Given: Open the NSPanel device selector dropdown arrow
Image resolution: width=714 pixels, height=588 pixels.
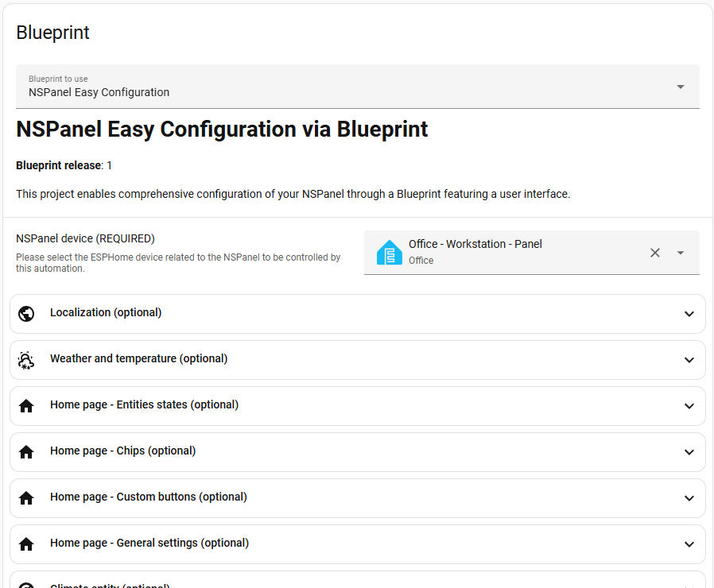Looking at the screenshot, I should [x=681, y=253].
